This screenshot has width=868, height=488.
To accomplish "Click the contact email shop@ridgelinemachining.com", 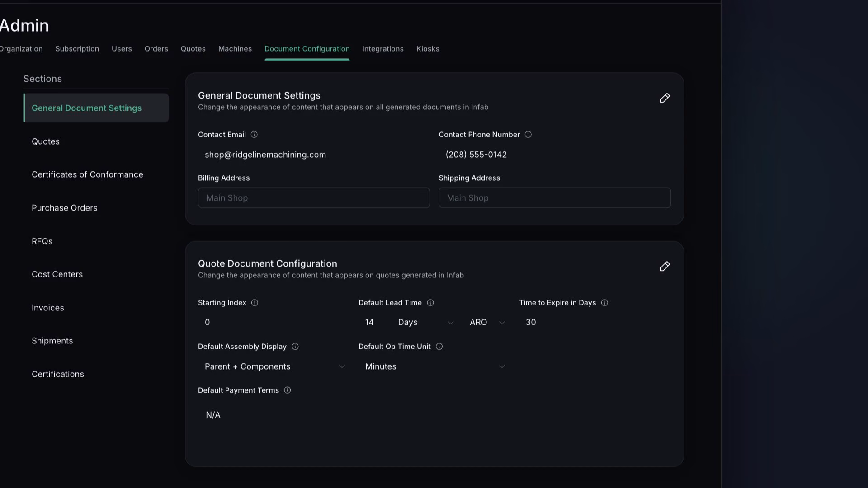I will coord(265,155).
